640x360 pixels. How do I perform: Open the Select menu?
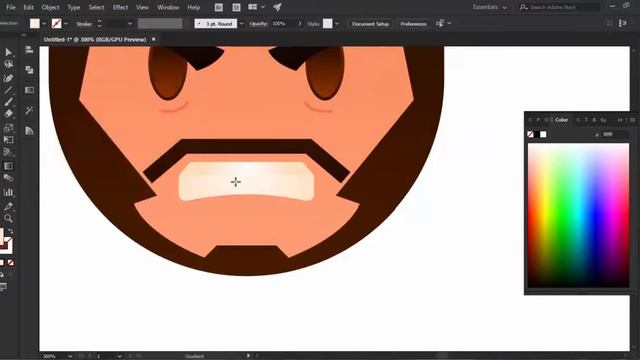97,7
